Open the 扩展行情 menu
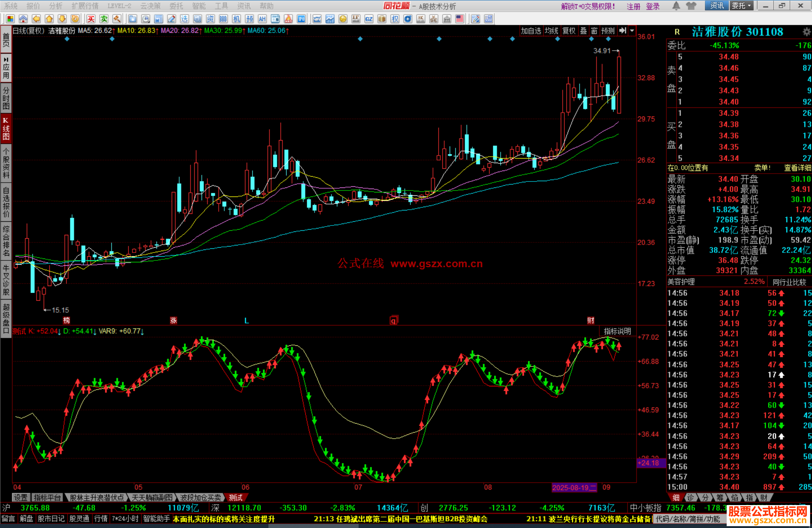812x528 pixels. [x=85, y=6]
